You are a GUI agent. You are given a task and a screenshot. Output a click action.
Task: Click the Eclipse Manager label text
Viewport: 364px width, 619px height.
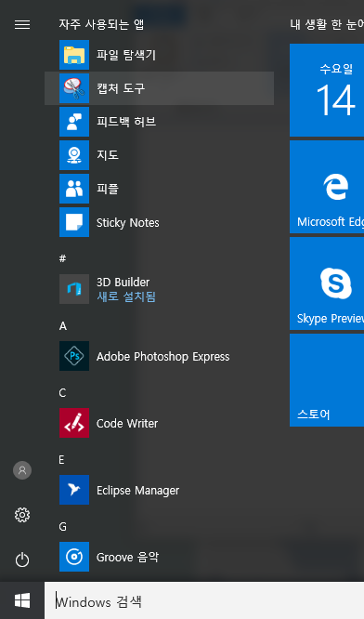click(x=137, y=491)
